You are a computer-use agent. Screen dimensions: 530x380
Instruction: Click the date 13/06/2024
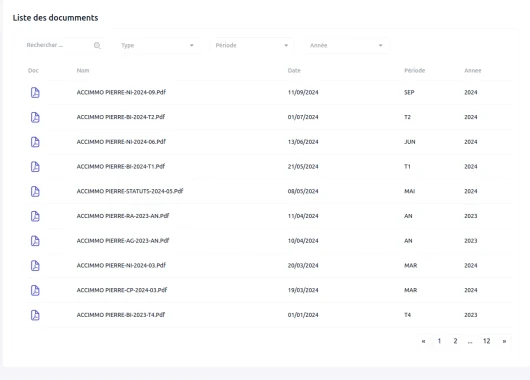point(303,142)
